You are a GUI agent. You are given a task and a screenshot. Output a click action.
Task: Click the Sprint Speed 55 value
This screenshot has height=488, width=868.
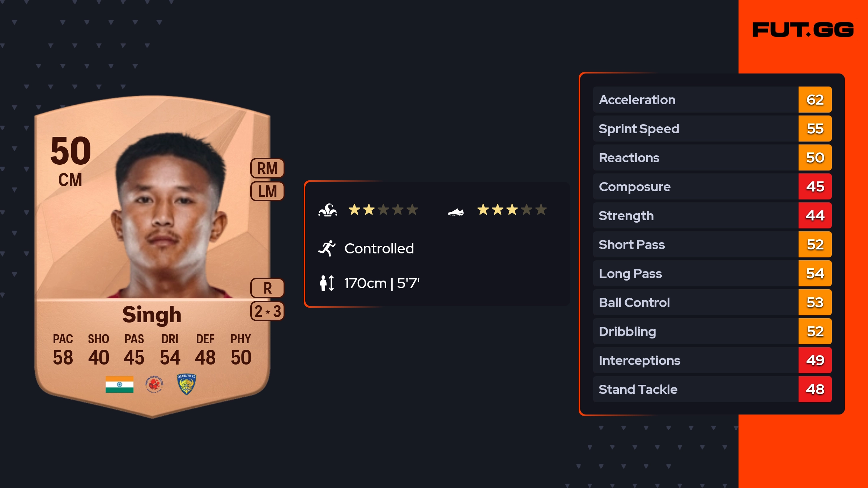[815, 129]
